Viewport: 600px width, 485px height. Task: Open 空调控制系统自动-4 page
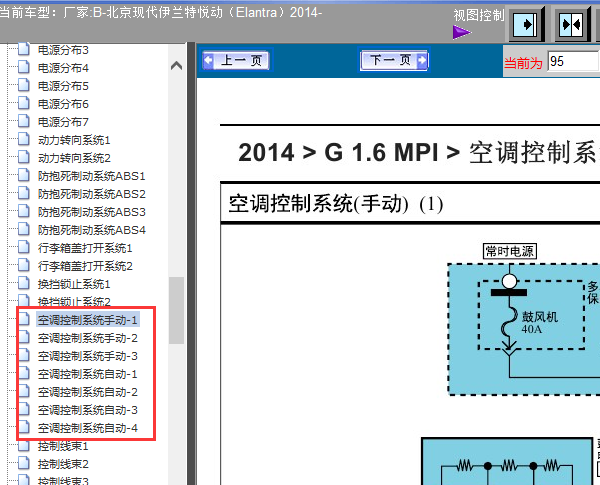(x=88, y=428)
